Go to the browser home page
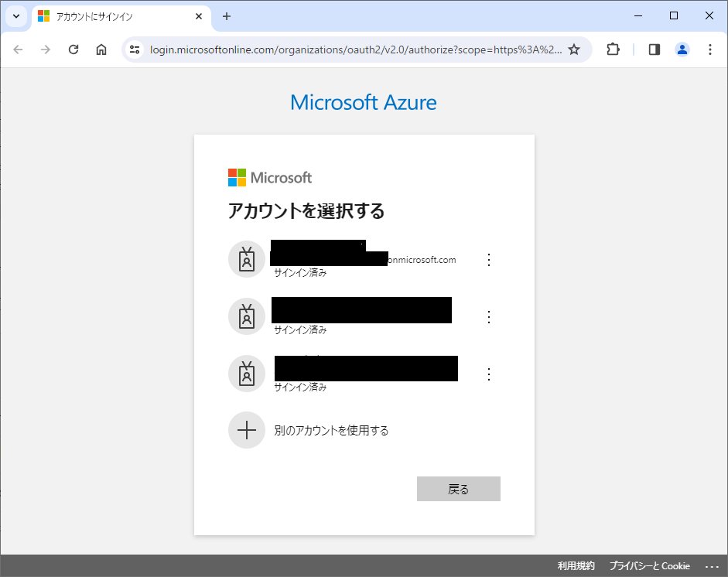The image size is (728, 577). (x=101, y=50)
